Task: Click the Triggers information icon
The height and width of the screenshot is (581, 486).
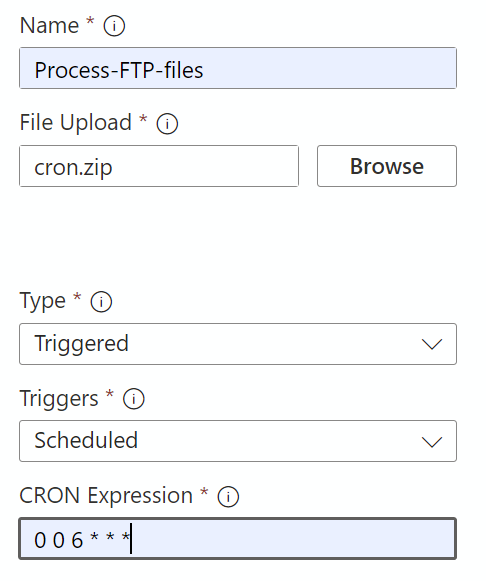Action: [x=133, y=399]
